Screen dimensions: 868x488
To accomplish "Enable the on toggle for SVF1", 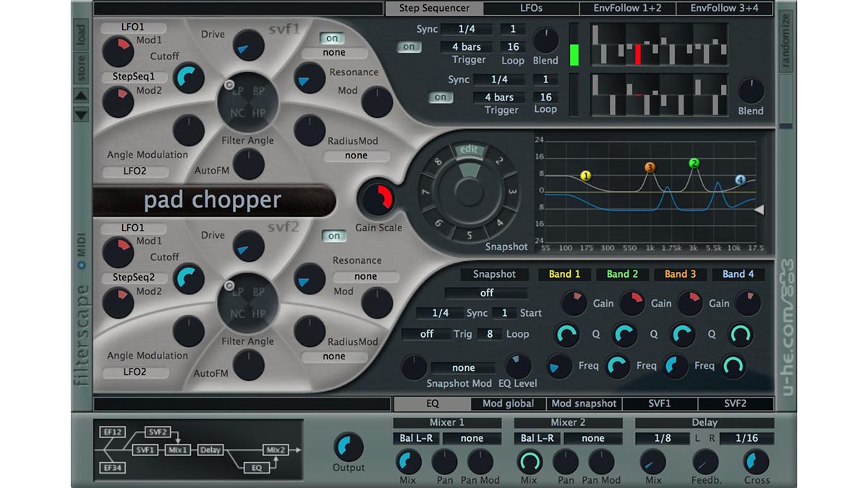I will pos(332,38).
